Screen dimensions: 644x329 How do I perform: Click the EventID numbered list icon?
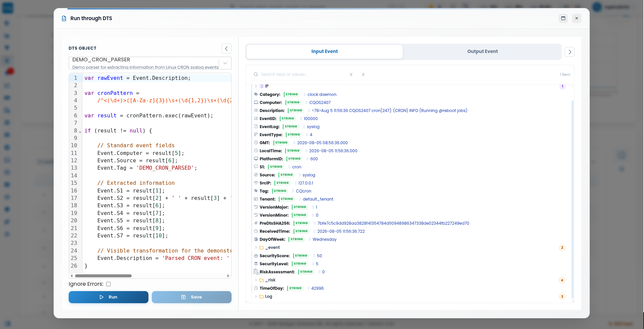point(256,118)
